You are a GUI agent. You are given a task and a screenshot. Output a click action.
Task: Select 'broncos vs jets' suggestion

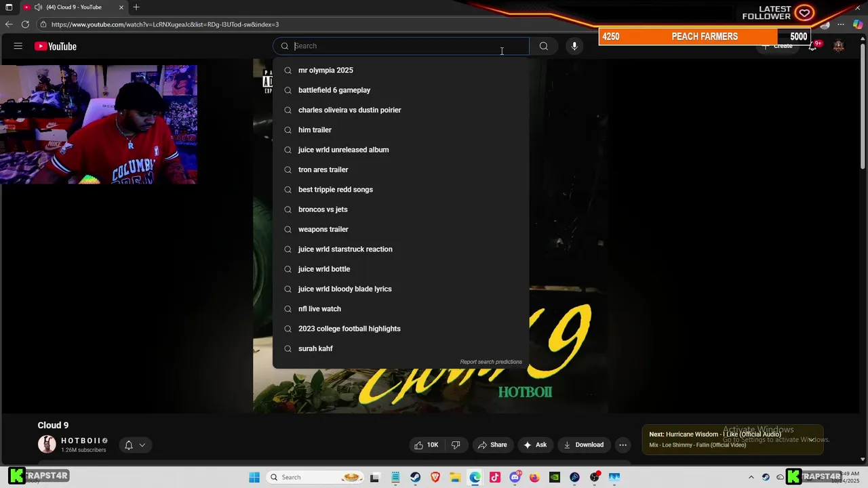click(401, 209)
